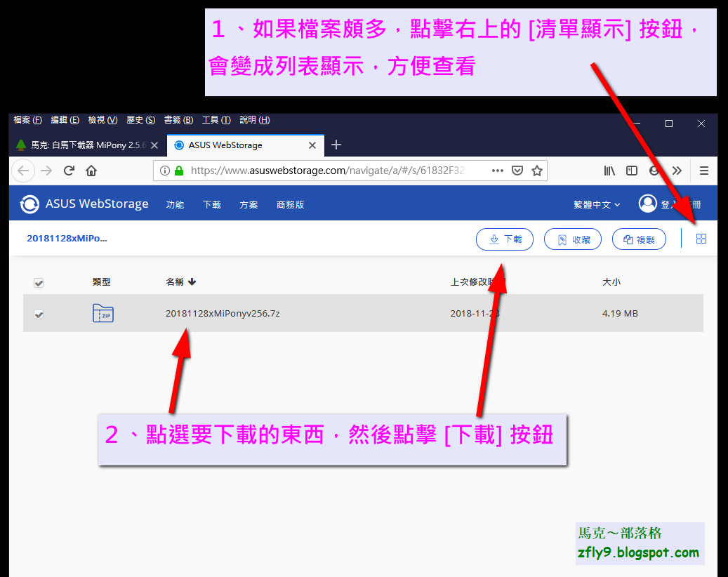Viewport: 728px width, 577px height.
Task: Open site information icon in address bar
Action: click(x=164, y=171)
